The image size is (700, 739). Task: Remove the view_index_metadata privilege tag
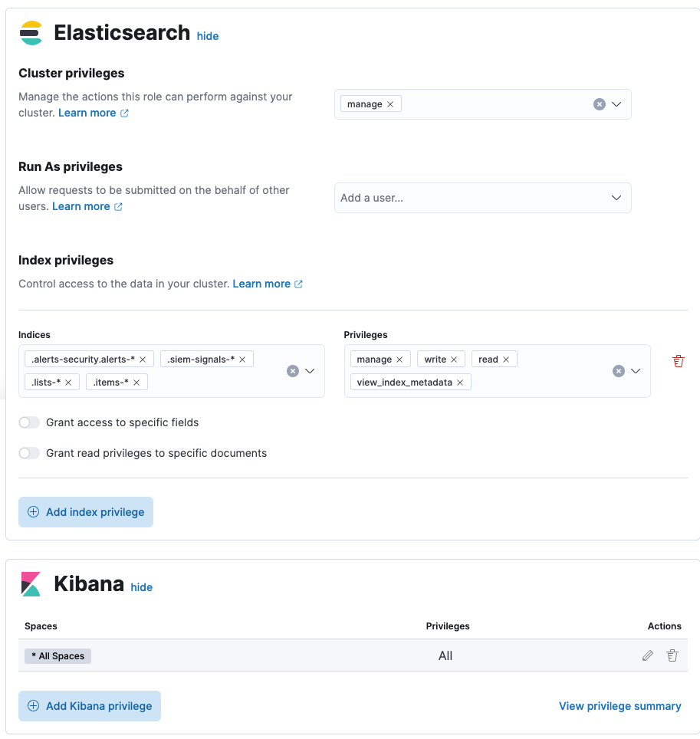coord(460,382)
